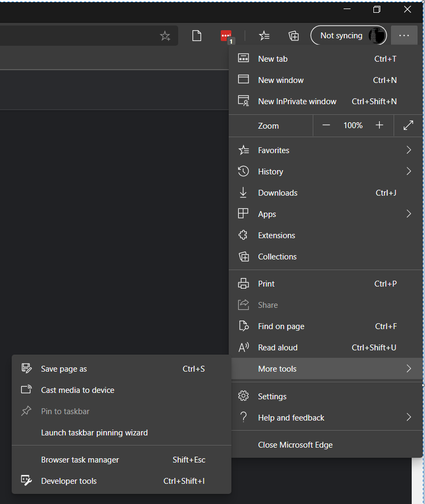Select New InPrivate window entry
Viewport: 425px width, 504px height.
click(326, 101)
